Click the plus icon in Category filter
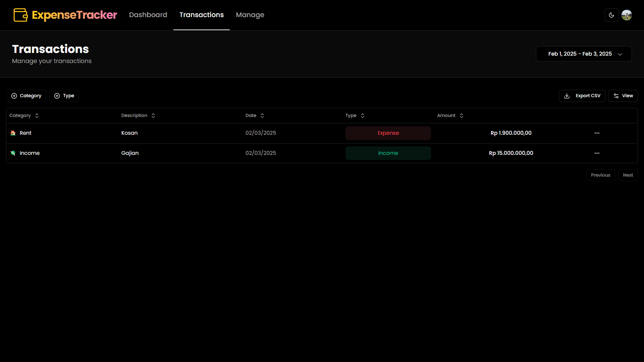Image resolution: width=644 pixels, height=362 pixels. (14, 96)
